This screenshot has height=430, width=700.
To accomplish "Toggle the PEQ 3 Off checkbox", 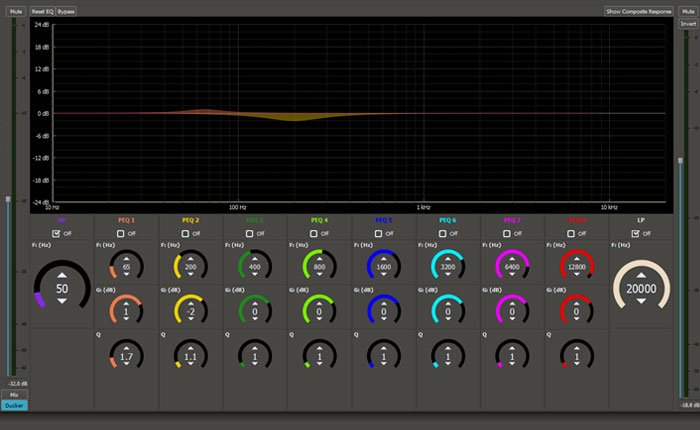I will [250, 234].
